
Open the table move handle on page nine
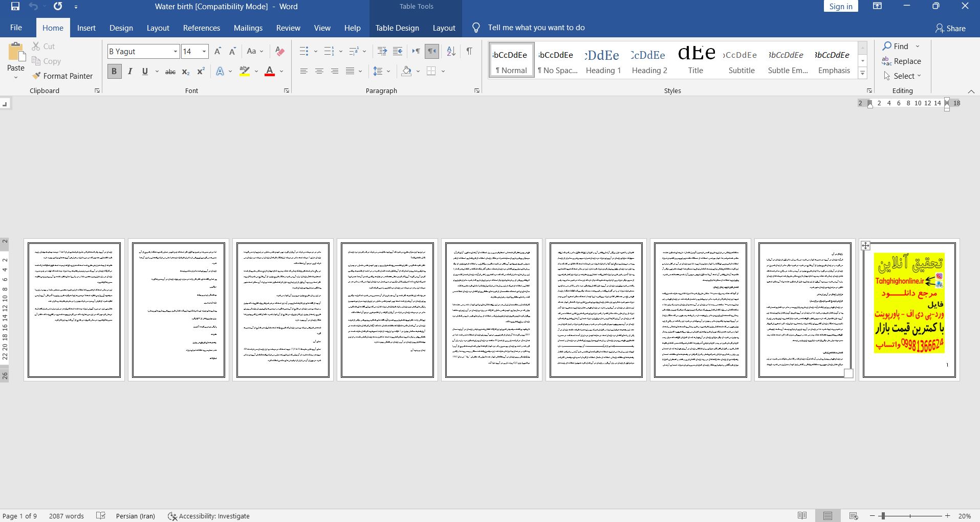(x=865, y=245)
